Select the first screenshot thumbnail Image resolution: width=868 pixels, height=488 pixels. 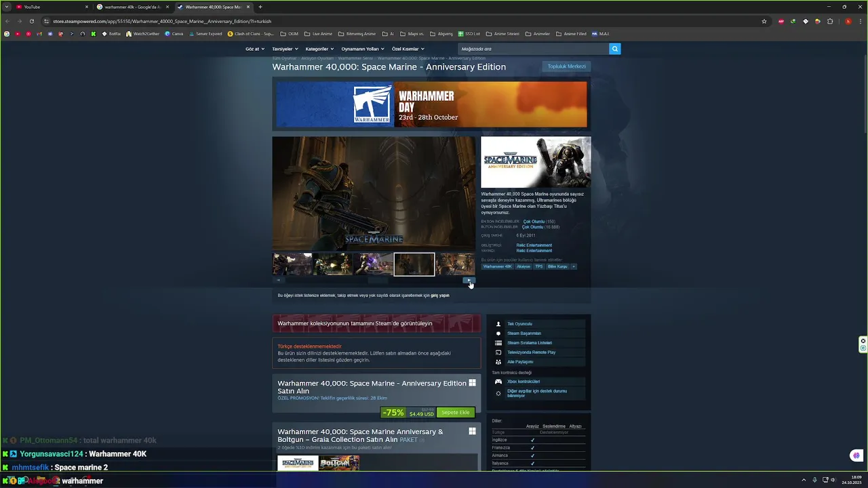click(x=292, y=264)
